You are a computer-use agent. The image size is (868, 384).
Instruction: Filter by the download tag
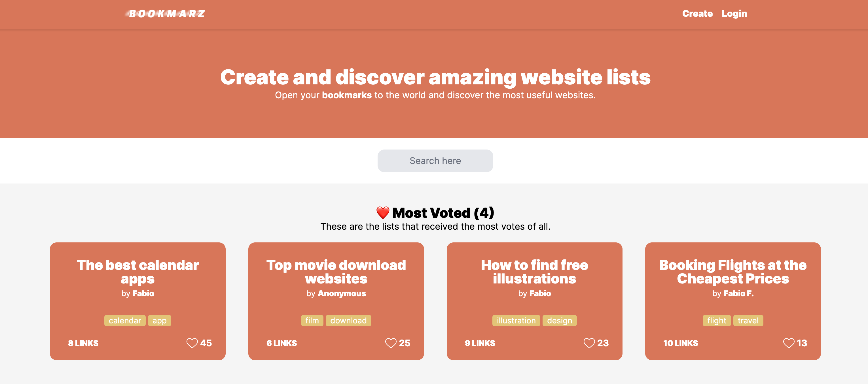pyautogui.click(x=348, y=320)
